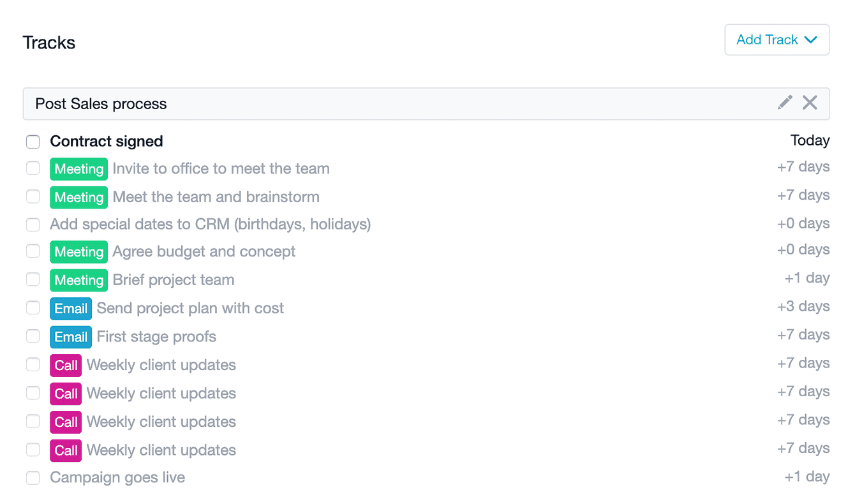This screenshot has width=855, height=504.
Task: Mark Add special dates to CRM as done
Action: 33,225
